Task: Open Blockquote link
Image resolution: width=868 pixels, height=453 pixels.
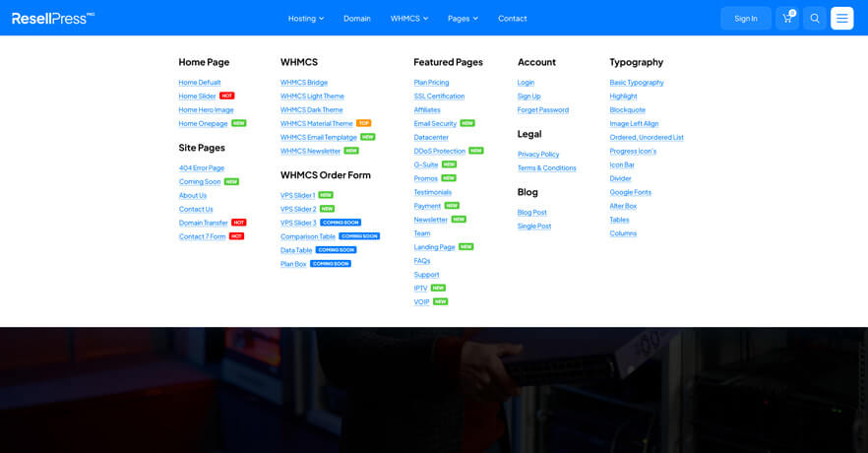Action: click(x=628, y=110)
